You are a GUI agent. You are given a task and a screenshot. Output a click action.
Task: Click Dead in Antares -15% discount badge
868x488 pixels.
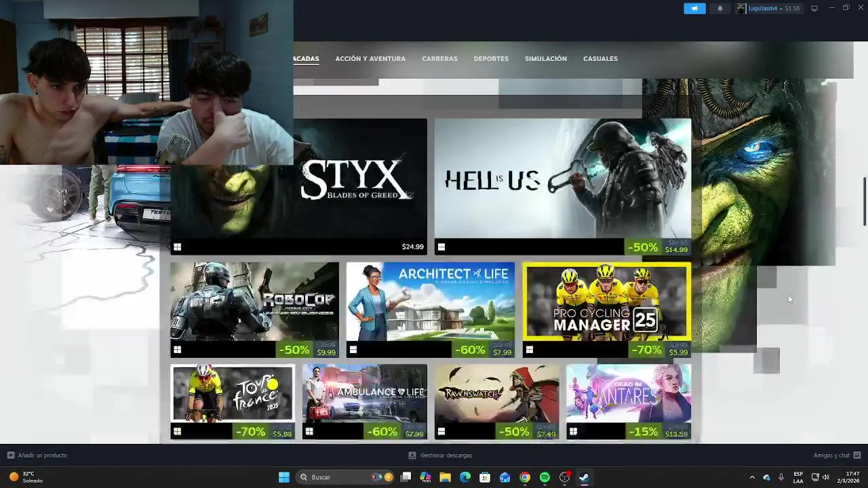coord(645,432)
